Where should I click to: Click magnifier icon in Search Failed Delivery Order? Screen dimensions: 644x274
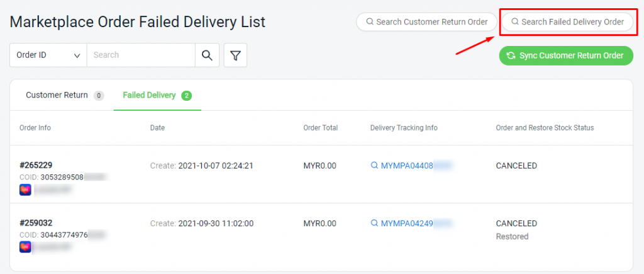click(515, 22)
